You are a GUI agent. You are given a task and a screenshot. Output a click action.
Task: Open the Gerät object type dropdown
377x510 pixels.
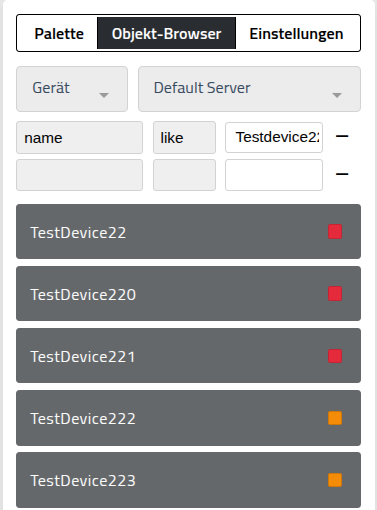[72, 89]
